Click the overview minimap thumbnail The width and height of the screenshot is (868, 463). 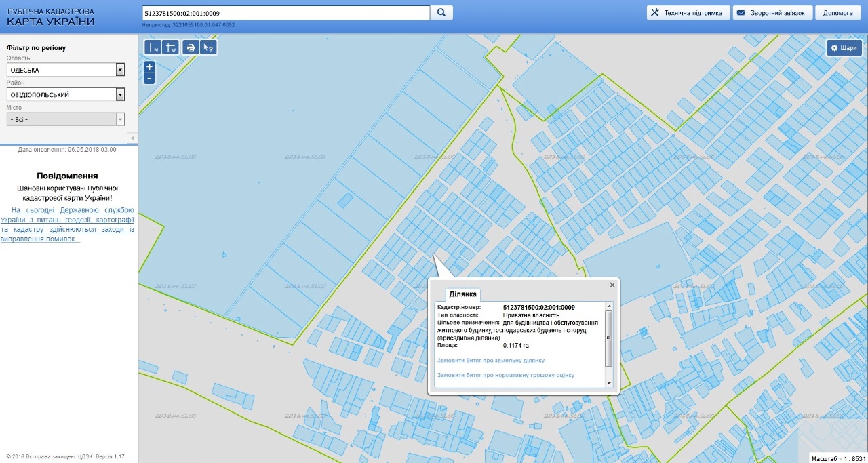(833, 435)
